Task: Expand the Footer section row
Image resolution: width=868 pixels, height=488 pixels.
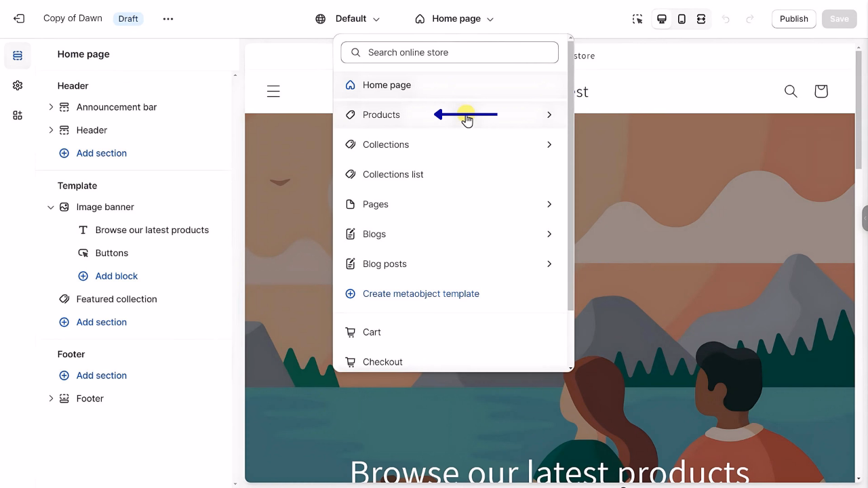Action: (x=51, y=399)
